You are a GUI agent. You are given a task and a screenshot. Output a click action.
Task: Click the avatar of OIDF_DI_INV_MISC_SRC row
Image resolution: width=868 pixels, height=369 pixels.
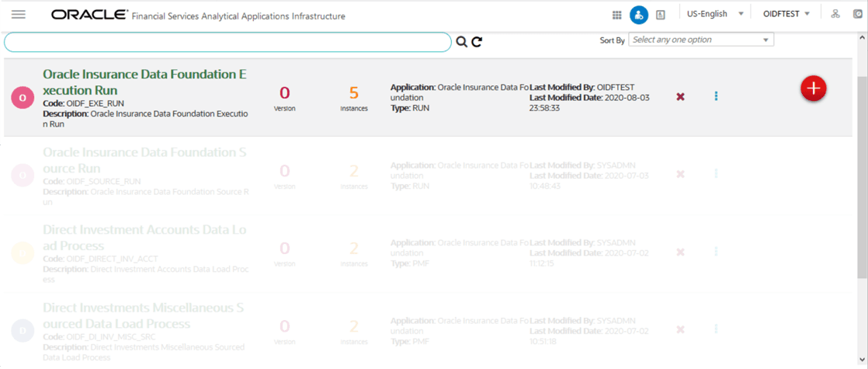23,331
